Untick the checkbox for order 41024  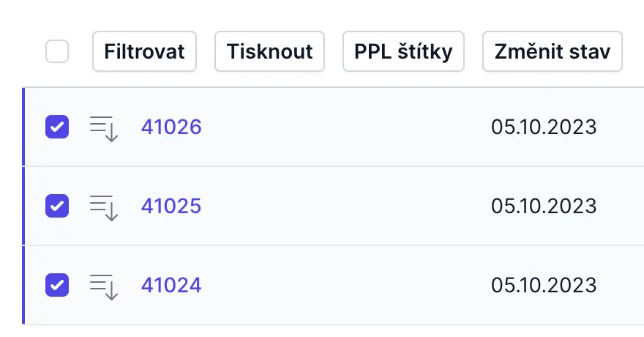[57, 285]
